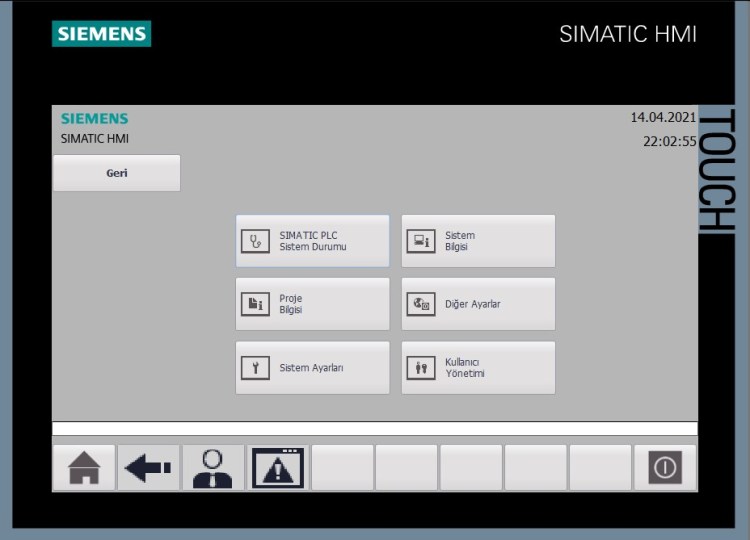Open Diğer Ayarlar settings

pos(478,304)
